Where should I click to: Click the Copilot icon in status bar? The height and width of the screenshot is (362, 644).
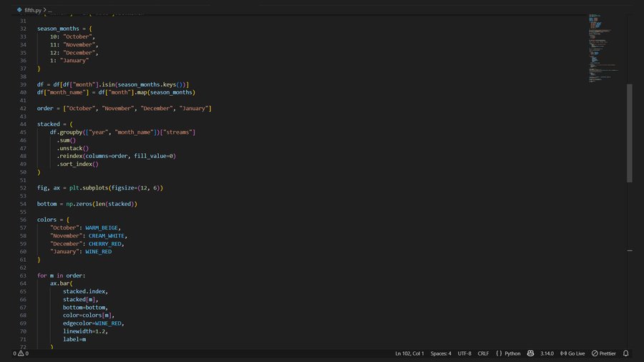(530, 353)
